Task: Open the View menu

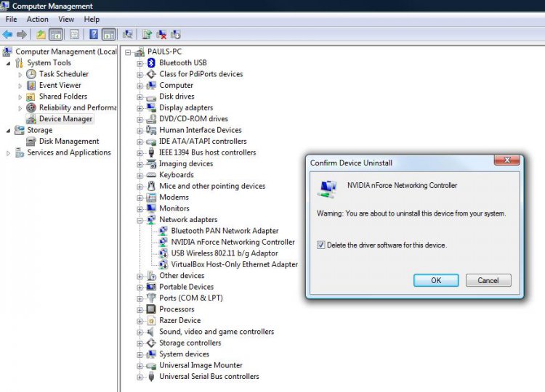Action: click(66, 19)
